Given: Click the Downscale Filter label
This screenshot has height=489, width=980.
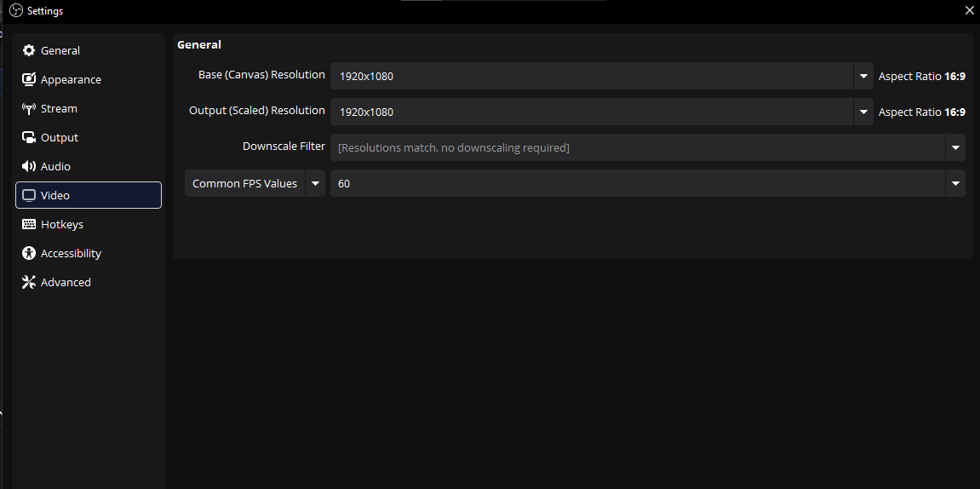Looking at the screenshot, I should tap(284, 146).
